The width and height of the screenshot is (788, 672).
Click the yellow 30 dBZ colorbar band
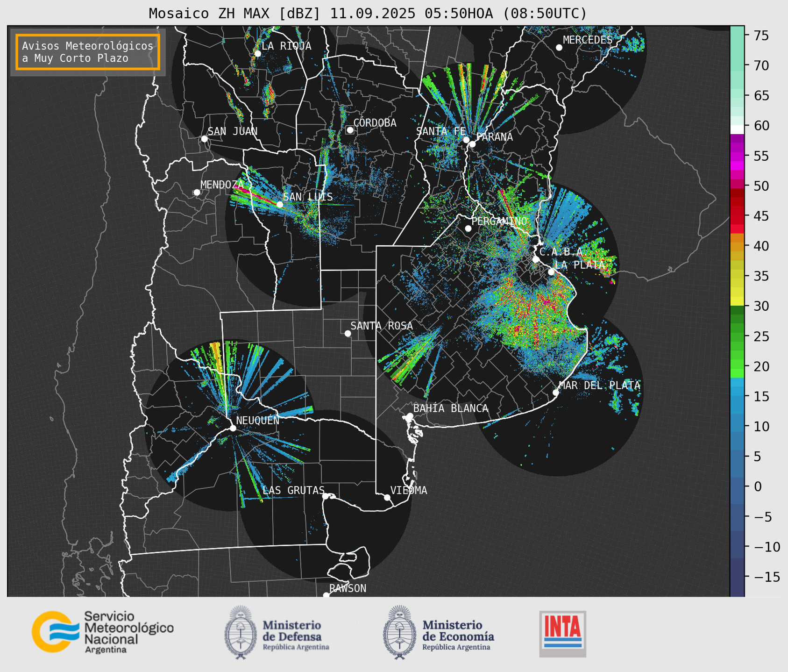[x=737, y=301]
